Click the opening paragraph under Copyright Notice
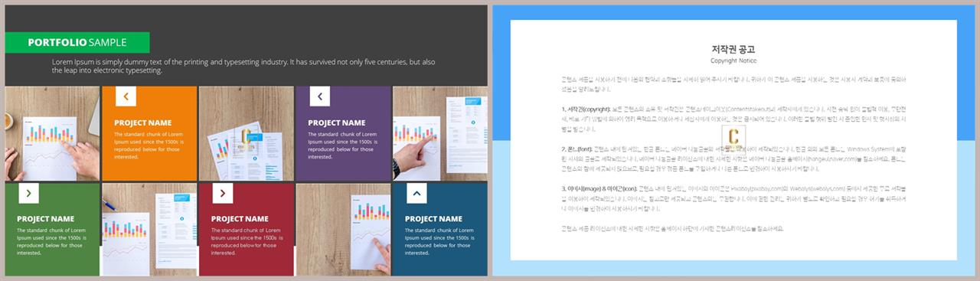Viewport: 980px width, 281px height. [x=733, y=83]
